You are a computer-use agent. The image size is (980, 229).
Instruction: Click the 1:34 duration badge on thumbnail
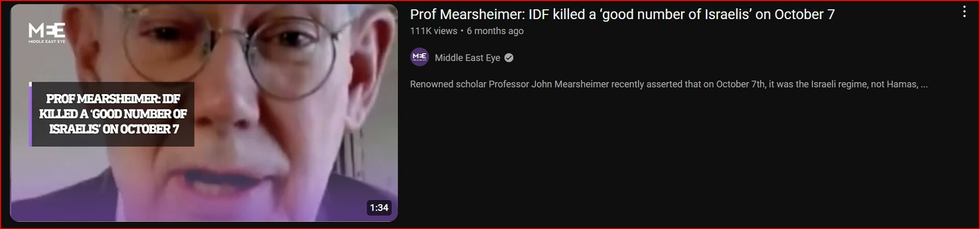(379, 208)
